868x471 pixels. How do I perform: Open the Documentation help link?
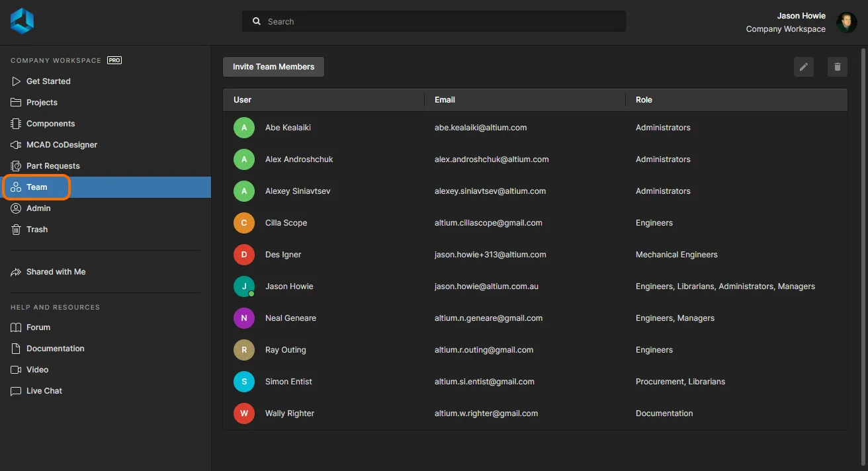click(x=55, y=349)
